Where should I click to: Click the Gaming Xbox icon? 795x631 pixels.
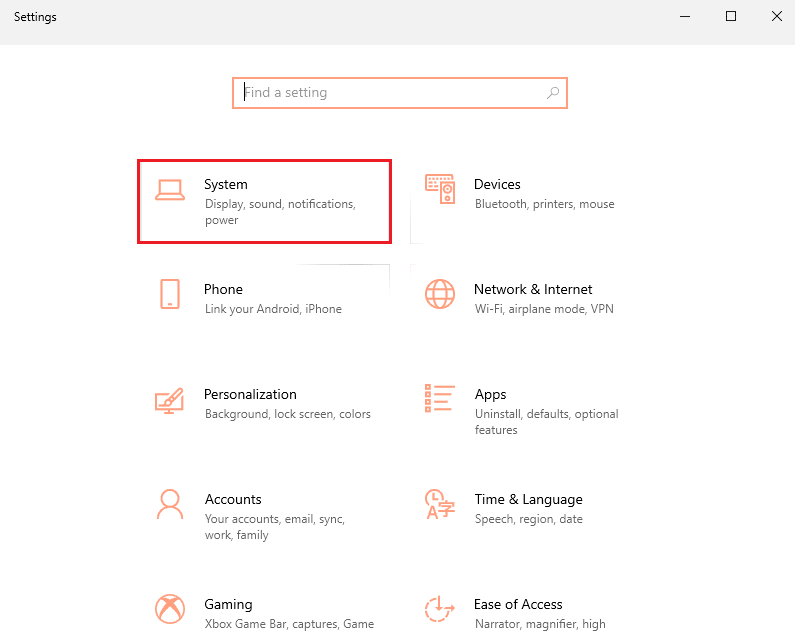pos(170,609)
